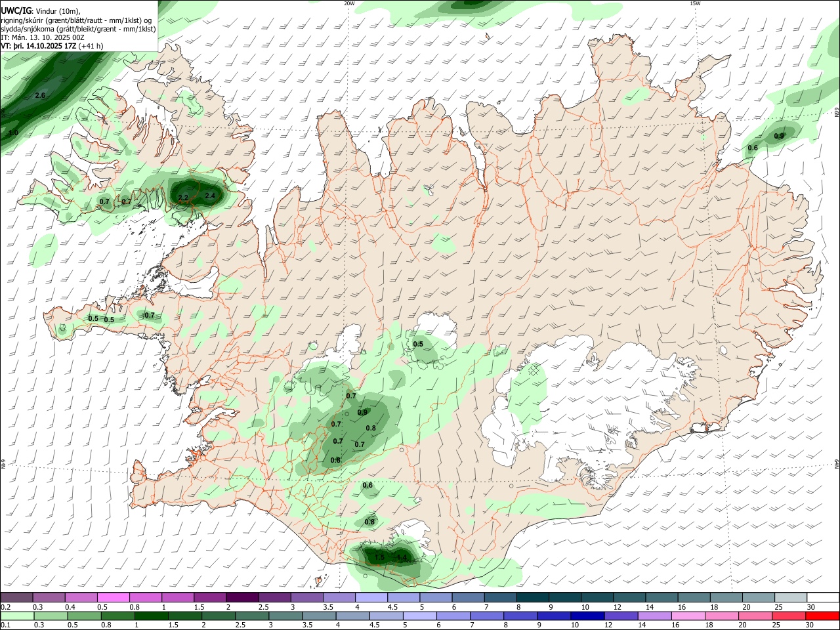This screenshot has width=840, height=630.
Task: Select the darkest purple 2 mm snow swatch
Action: (x=242, y=597)
